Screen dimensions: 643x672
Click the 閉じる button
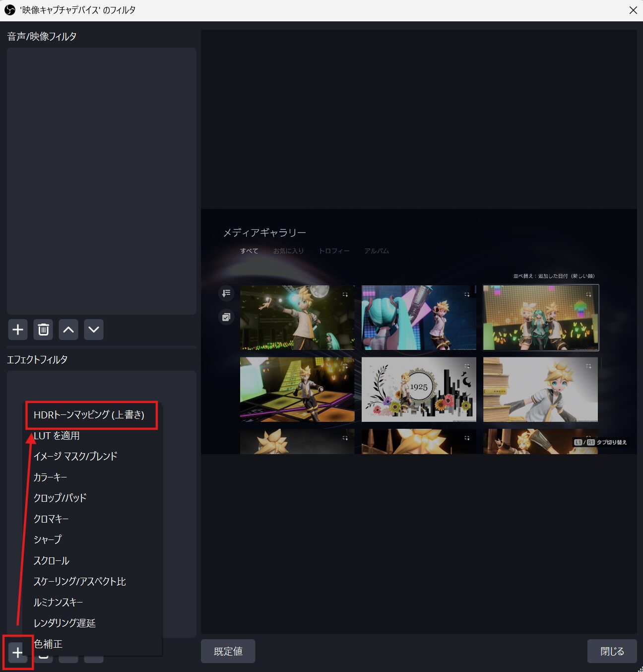612,651
